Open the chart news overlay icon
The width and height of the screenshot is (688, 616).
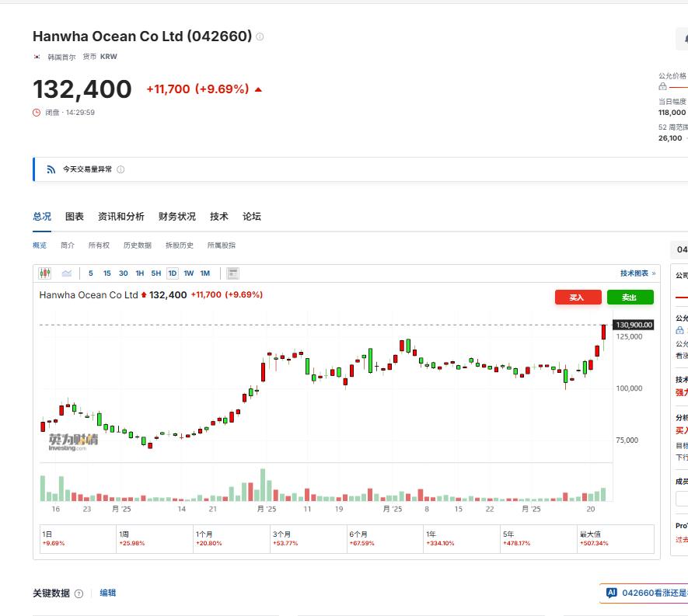[x=233, y=273]
